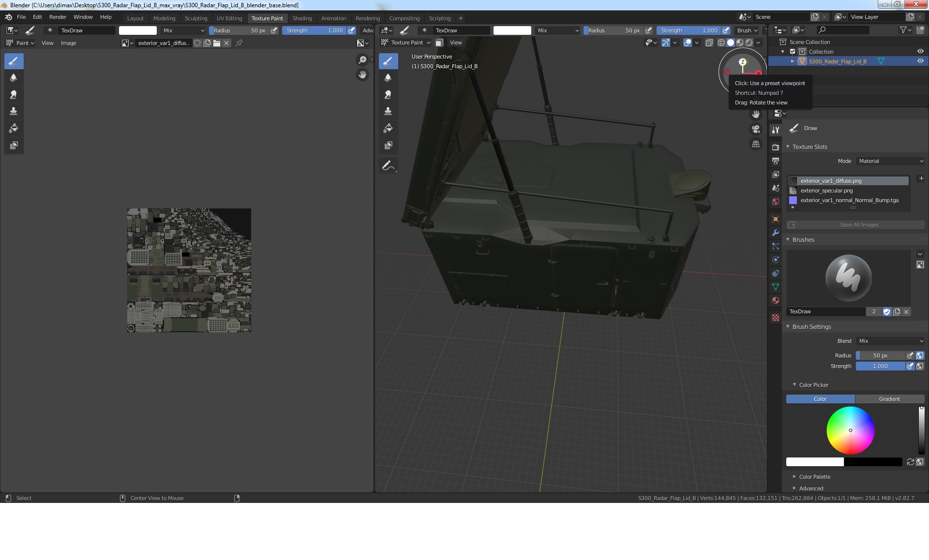Select Soften tool in image editor toolbar
This screenshot has height=560, width=929.
click(14, 78)
